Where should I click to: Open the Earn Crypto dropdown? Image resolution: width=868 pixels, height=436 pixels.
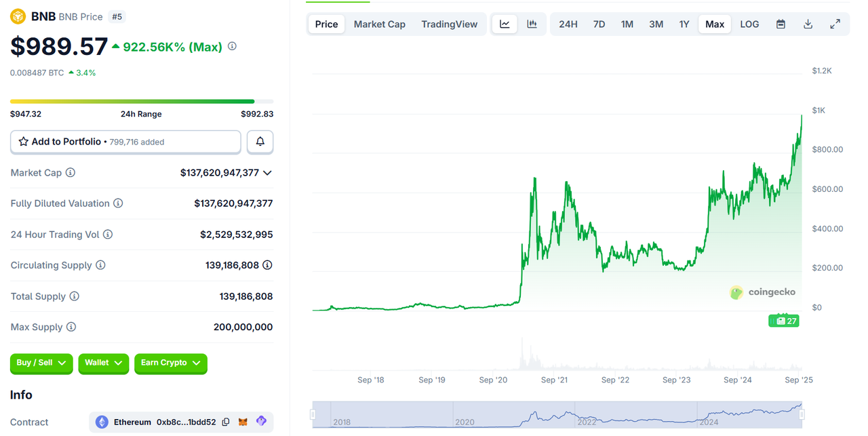(x=171, y=363)
